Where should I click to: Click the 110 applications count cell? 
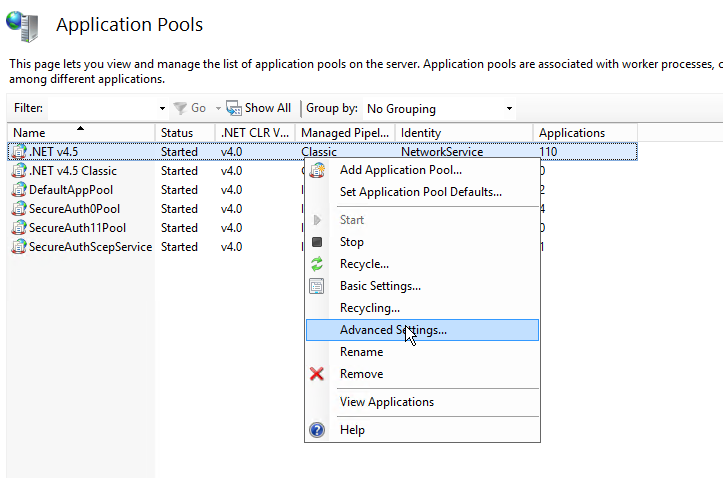[x=548, y=152]
